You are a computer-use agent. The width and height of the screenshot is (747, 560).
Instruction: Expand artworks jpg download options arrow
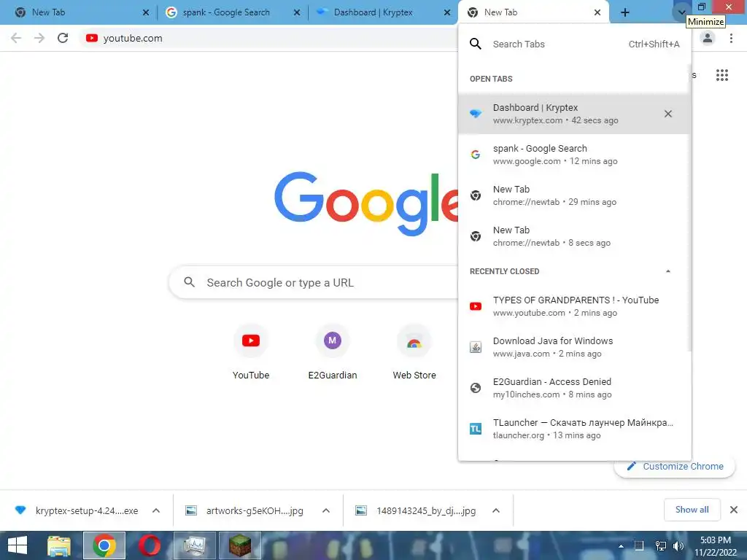[x=326, y=510]
